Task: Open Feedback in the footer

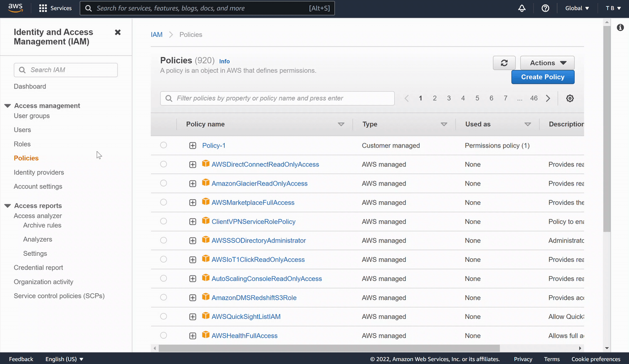Action: click(x=21, y=359)
